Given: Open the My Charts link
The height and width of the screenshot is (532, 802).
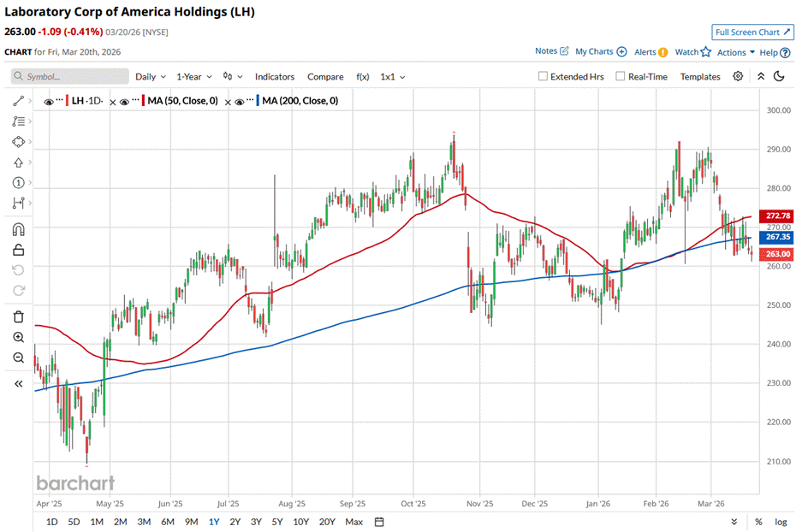Looking at the screenshot, I should [600, 52].
